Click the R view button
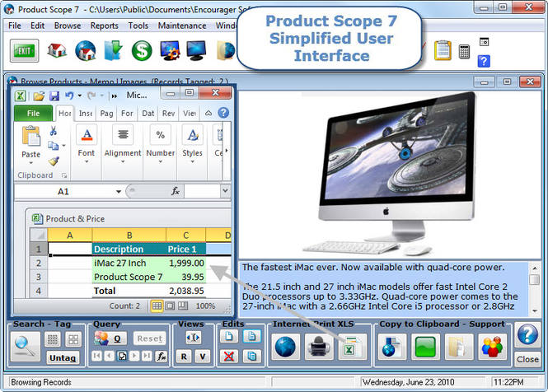 (184, 357)
